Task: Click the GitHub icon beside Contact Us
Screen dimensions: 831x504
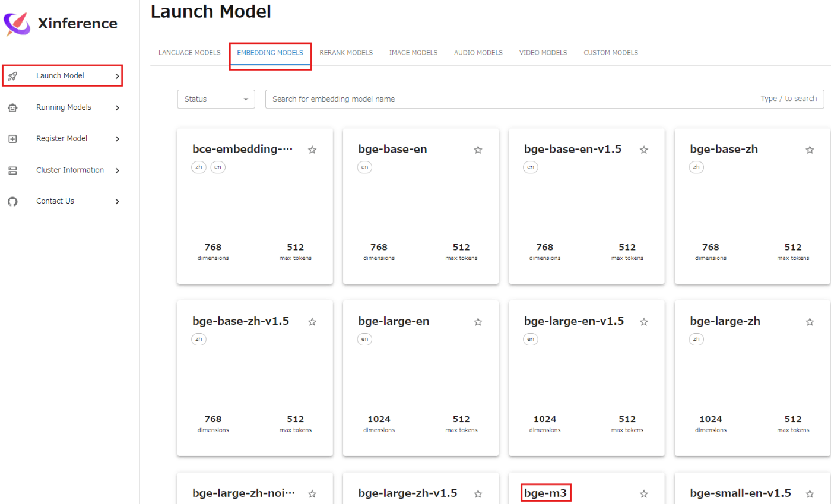Action: (x=12, y=201)
